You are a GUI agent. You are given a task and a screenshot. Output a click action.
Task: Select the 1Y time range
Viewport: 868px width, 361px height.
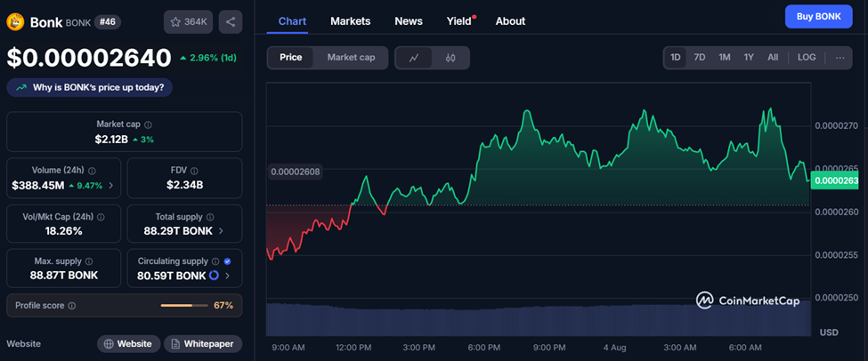pyautogui.click(x=749, y=58)
